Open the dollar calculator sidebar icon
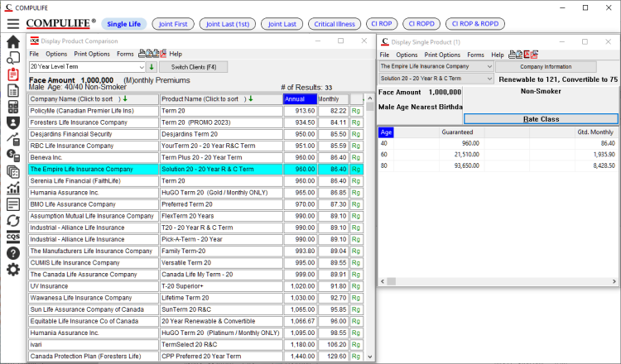The width and height of the screenshot is (621, 364). pos(13,155)
